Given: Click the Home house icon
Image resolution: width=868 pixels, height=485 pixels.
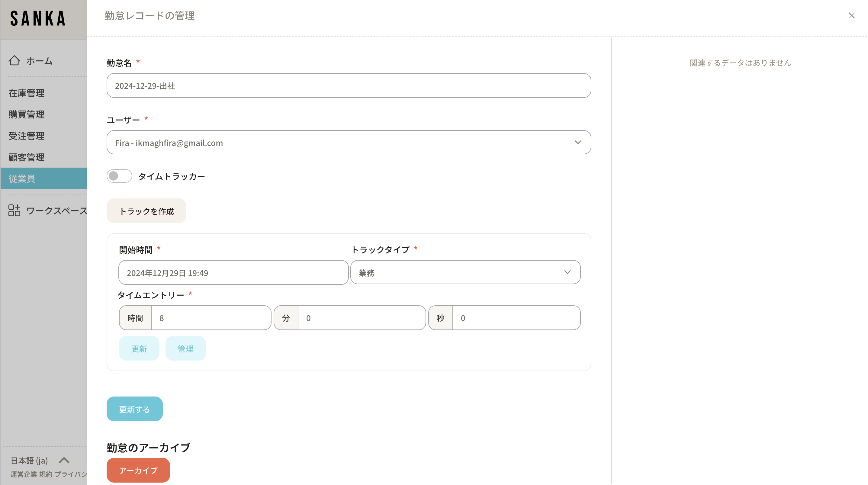Looking at the screenshot, I should coord(14,61).
